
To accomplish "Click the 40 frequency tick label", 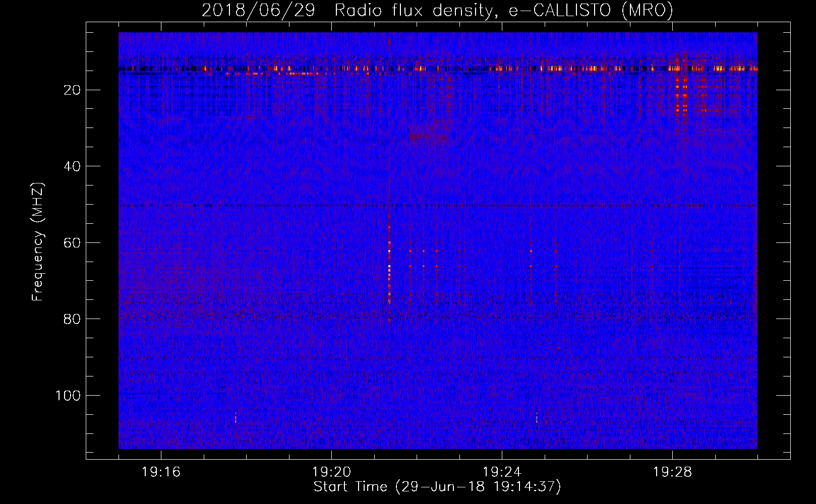I will point(73,166).
